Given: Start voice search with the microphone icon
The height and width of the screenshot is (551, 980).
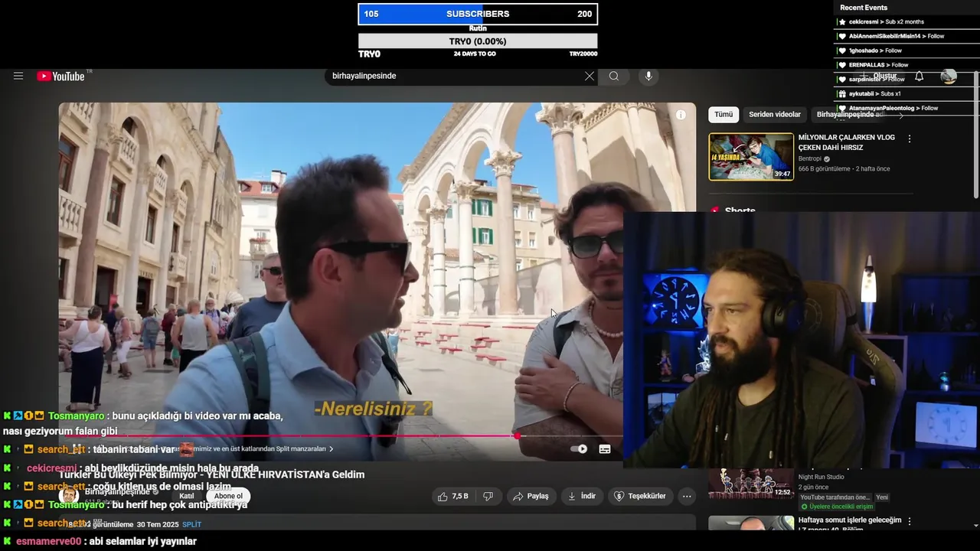Looking at the screenshot, I should (648, 76).
